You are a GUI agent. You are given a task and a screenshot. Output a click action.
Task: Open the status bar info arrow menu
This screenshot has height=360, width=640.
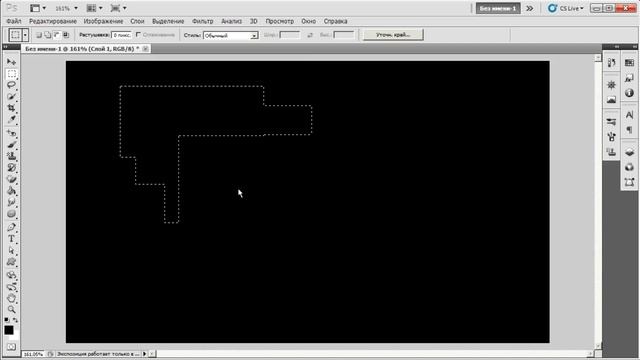(144, 354)
